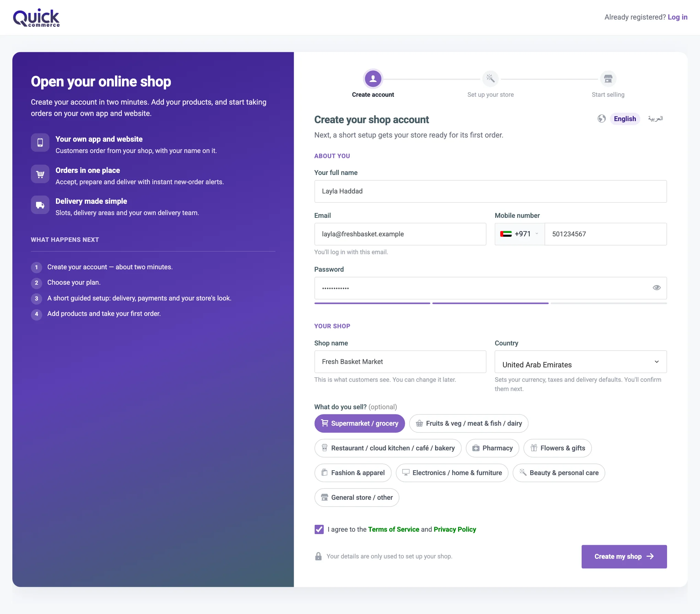The height and width of the screenshot is (614, 700).
Task: Switch language to Arabic (العربية)
Action: coord(655,119)
